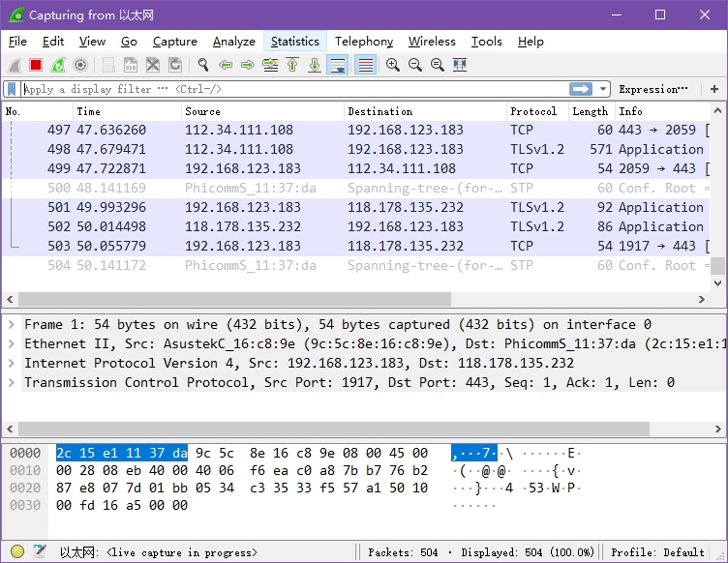Select packet 503 at 50.055779
728x563 pixels.
356,246
